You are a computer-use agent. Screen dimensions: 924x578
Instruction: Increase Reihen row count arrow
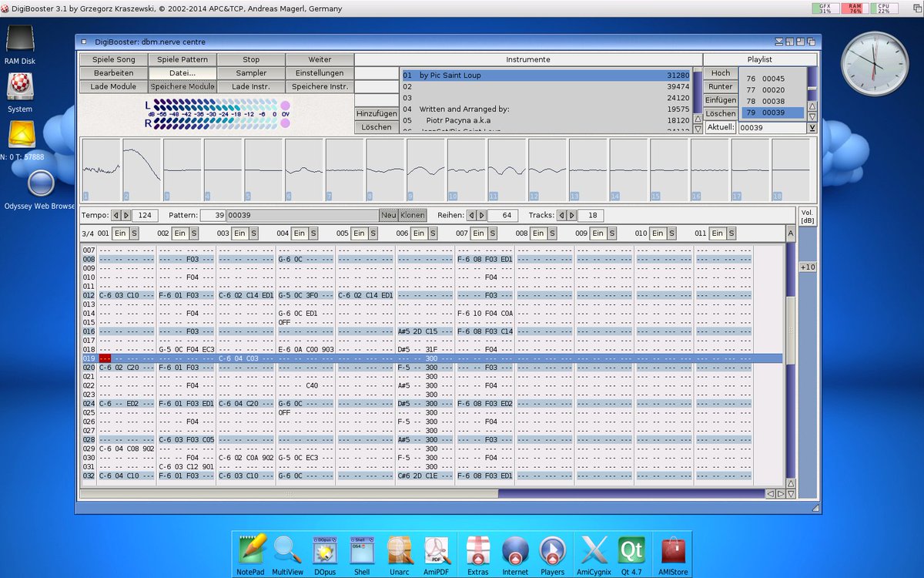482,216
